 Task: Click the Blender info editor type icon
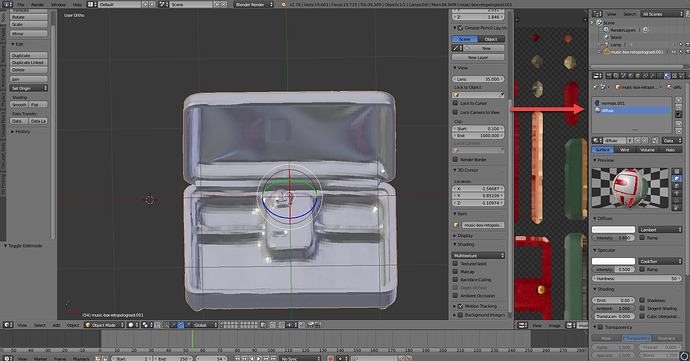7,4
